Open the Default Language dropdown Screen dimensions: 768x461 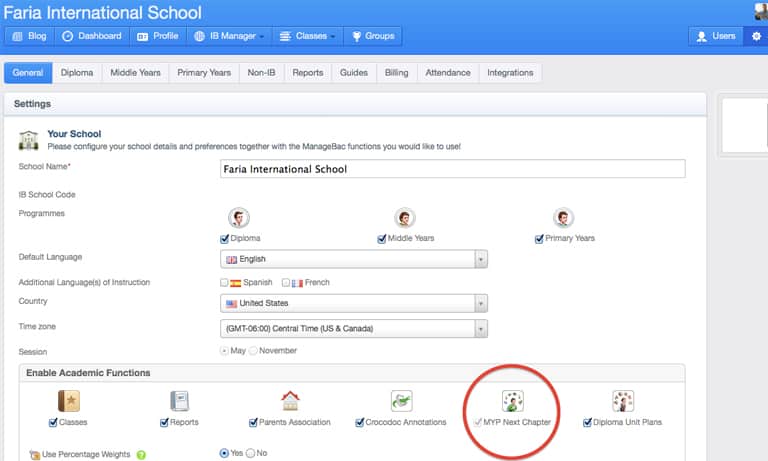(x=354, y=259)
